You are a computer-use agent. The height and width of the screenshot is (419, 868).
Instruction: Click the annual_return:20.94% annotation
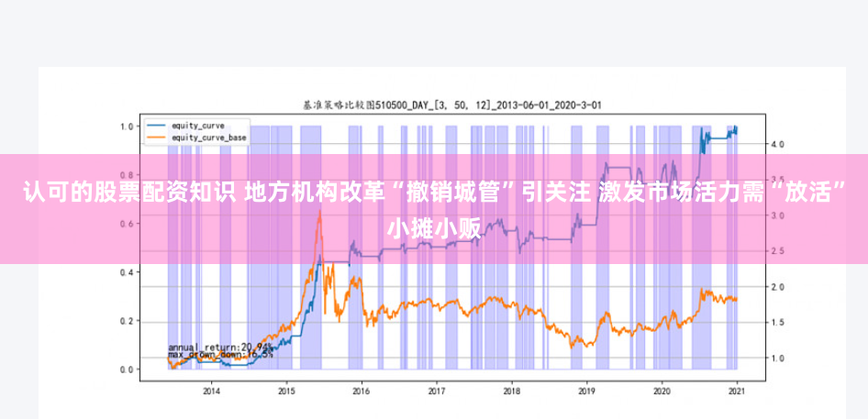click(220, 347)
